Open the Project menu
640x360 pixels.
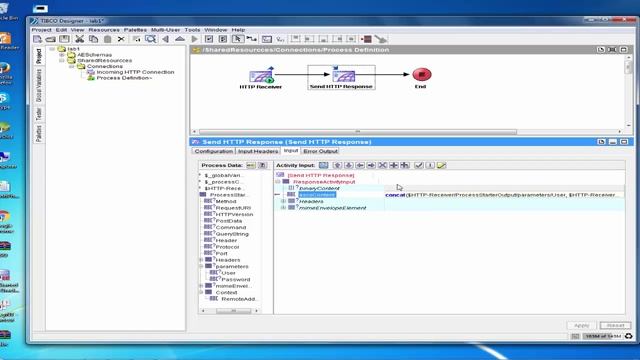click(x=42, y=30)
